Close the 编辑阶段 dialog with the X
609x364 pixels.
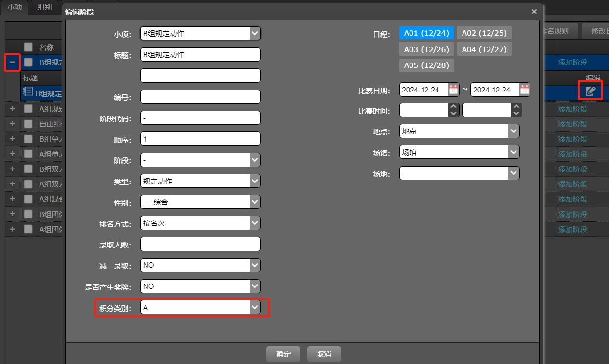[x=534, y=12]
